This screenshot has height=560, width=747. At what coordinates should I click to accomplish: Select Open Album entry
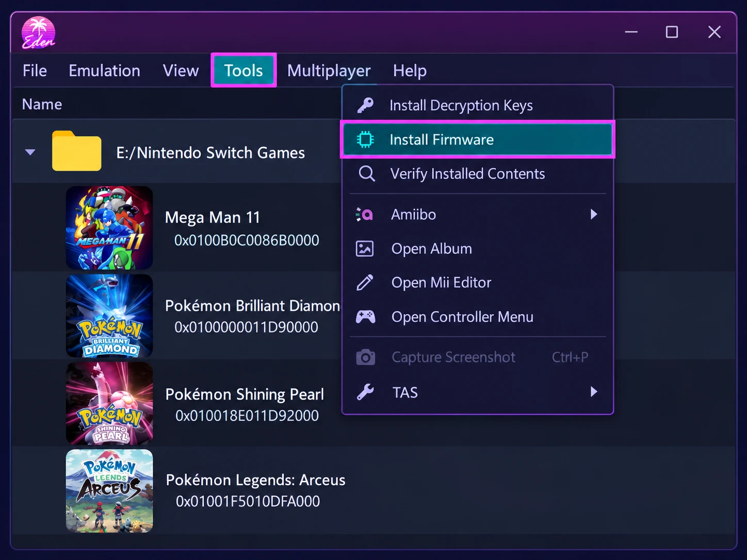(x=478, y=249)
